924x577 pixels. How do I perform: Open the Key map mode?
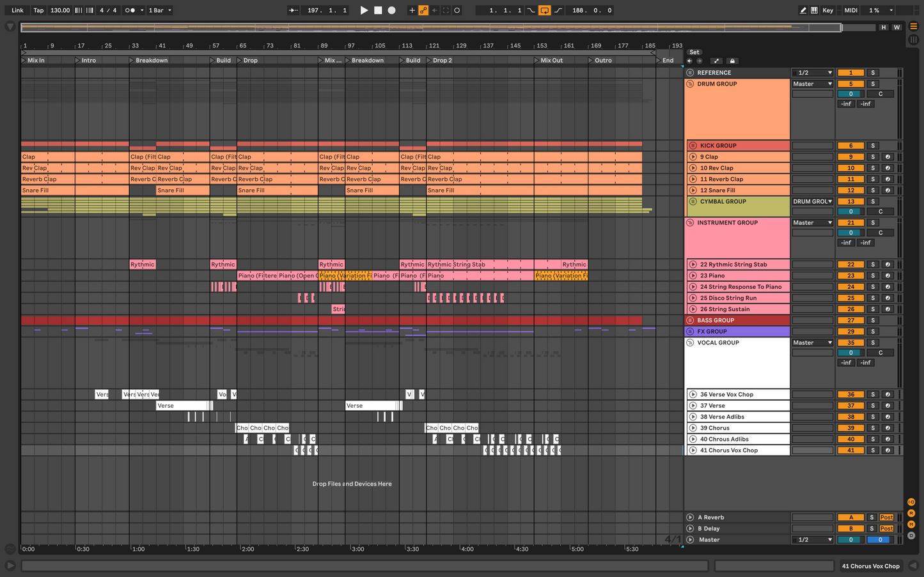pyautogui.click(x=827, y=10)
